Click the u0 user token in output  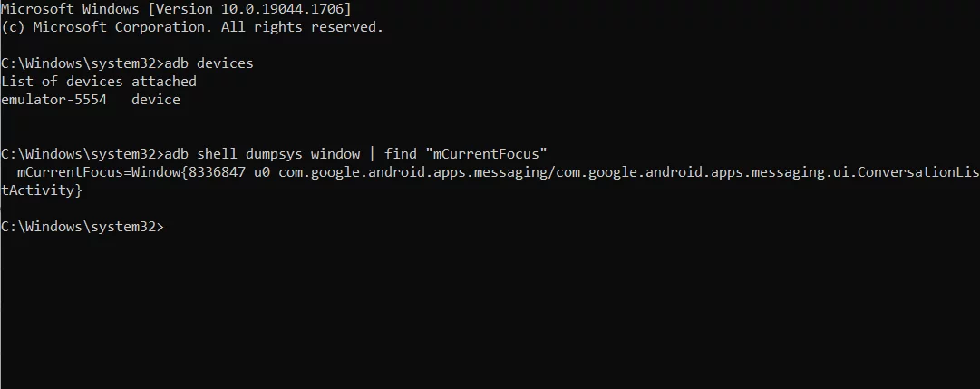coord(262,172)
